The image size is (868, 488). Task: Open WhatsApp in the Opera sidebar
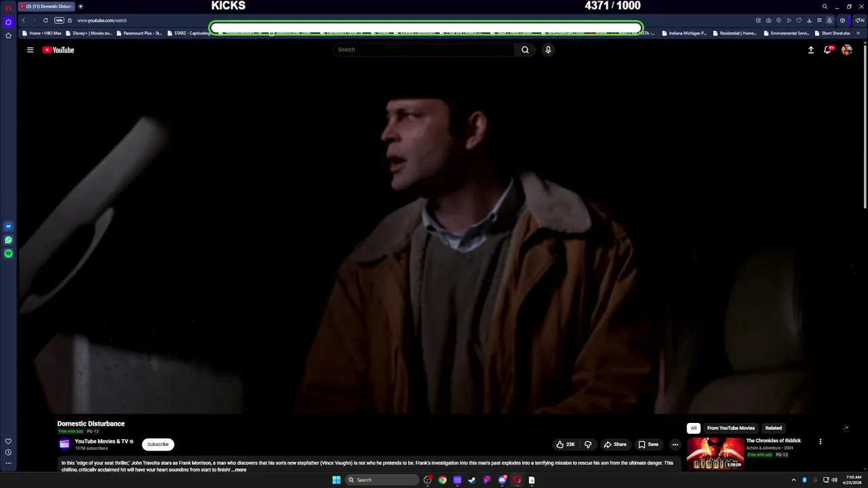(x=8, y=240)
